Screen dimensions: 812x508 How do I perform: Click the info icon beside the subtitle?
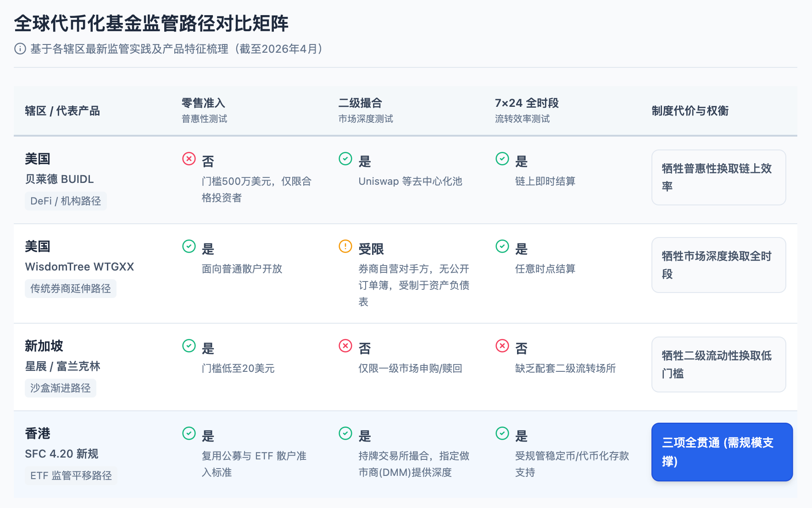[x=20, y=49]
